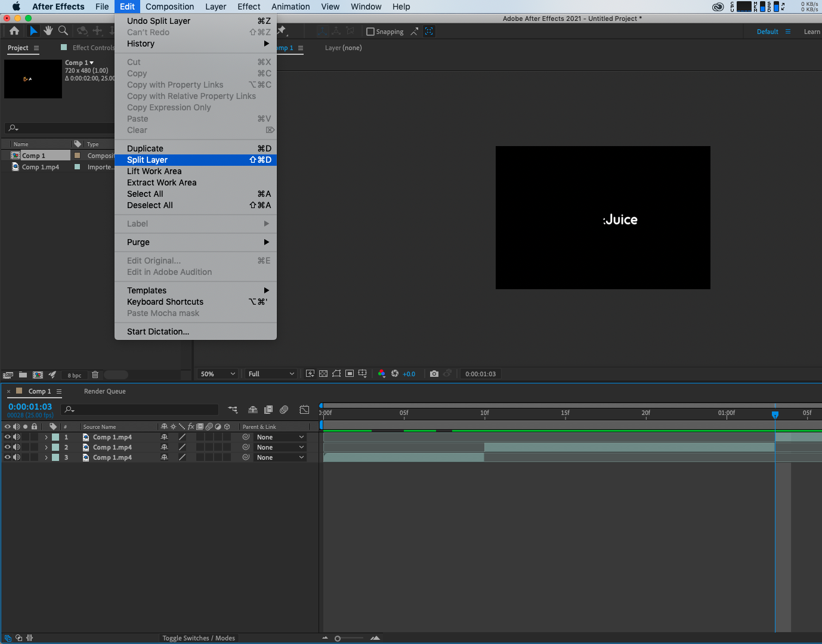822x644 pixels.
Task: Open the 50% magnification dropdown
Action: (218, 374)
